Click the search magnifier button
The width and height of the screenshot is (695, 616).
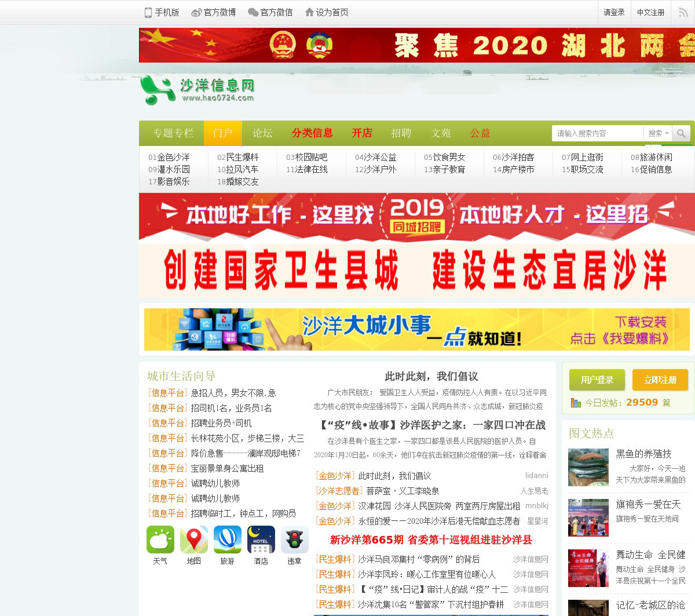tap(681, 133)
